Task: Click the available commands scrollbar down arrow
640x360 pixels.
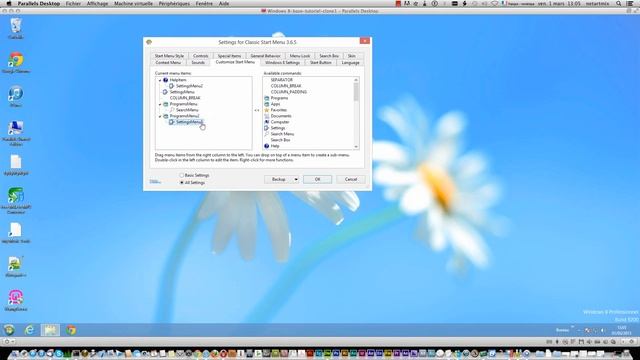Action: (x=356, y=147)
